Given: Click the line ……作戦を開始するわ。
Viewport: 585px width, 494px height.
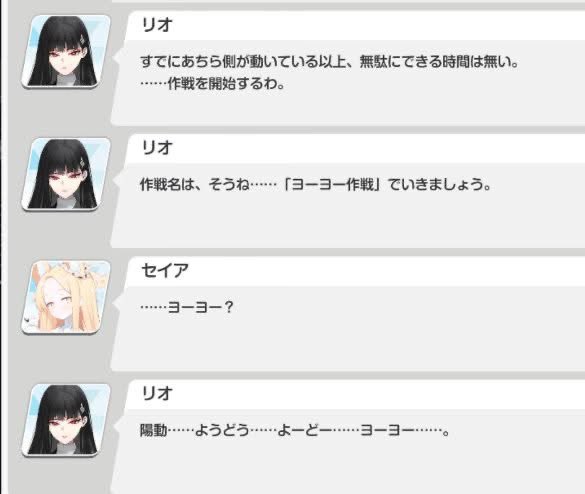Looking at the screenshot, I should coord(213,84).
